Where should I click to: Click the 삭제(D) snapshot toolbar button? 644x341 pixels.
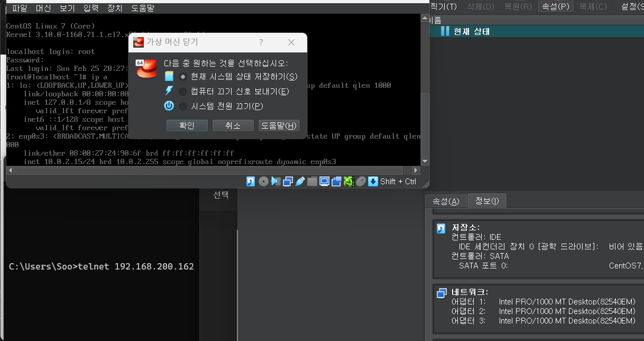click(480, 6)
